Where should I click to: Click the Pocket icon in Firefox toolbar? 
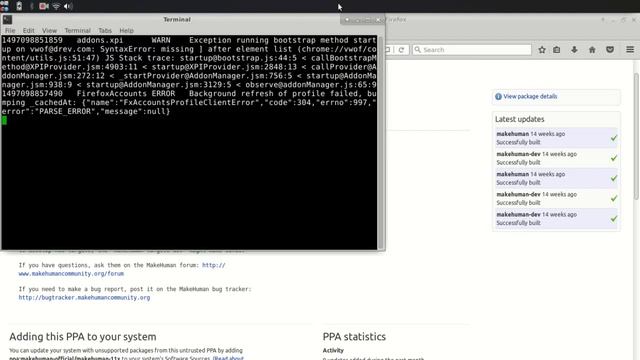(610, 50)
